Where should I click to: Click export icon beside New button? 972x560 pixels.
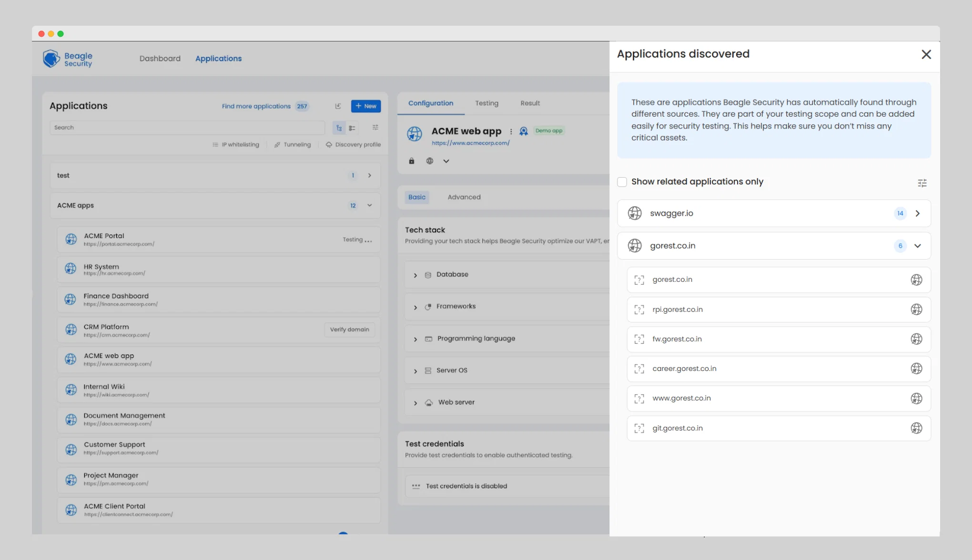click(338, 106)
